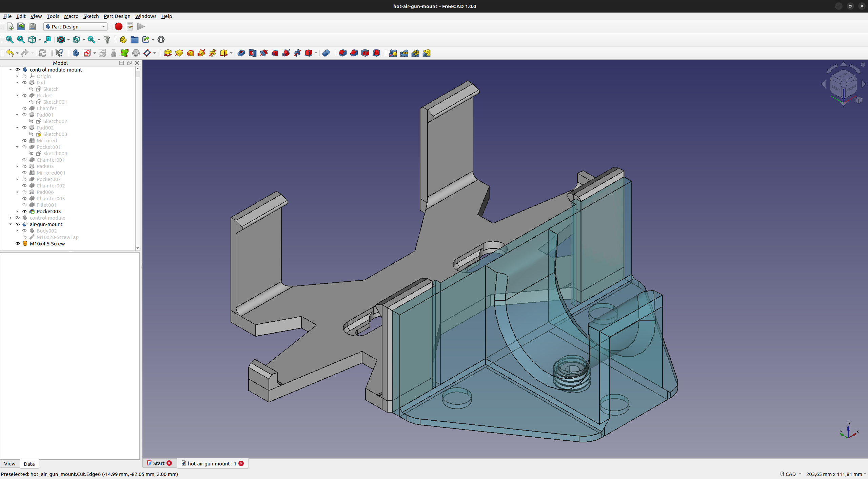Click the Measure caliper tool icon
This screenshot has width=868, height=479.
(107, 40)
